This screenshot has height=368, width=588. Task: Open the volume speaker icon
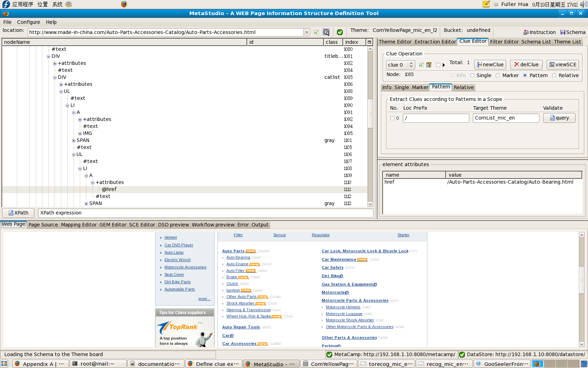(583, 4)
